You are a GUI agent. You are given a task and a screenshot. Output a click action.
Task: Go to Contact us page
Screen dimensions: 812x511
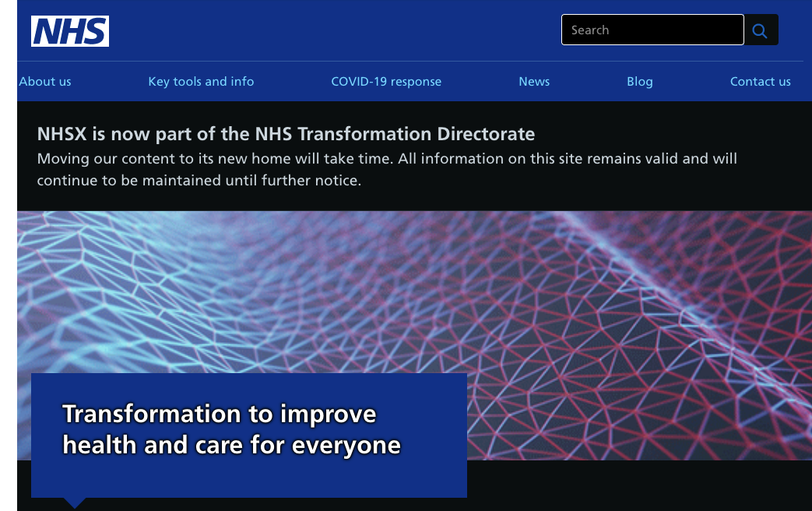pos(760,81)
